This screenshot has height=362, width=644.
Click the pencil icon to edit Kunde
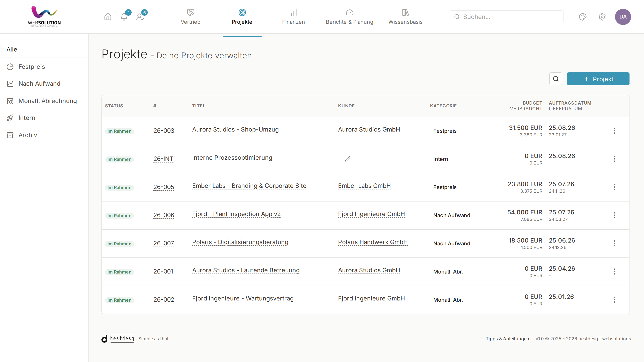348,159
